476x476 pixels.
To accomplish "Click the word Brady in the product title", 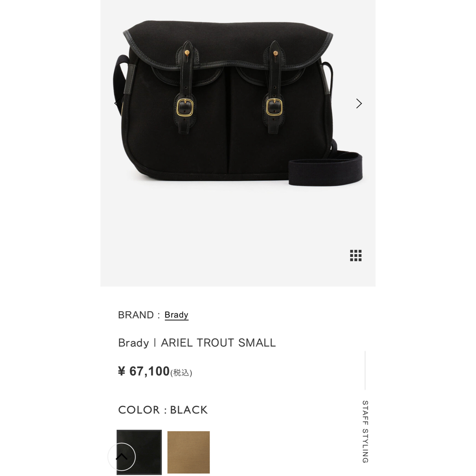I will pos(134,343).
